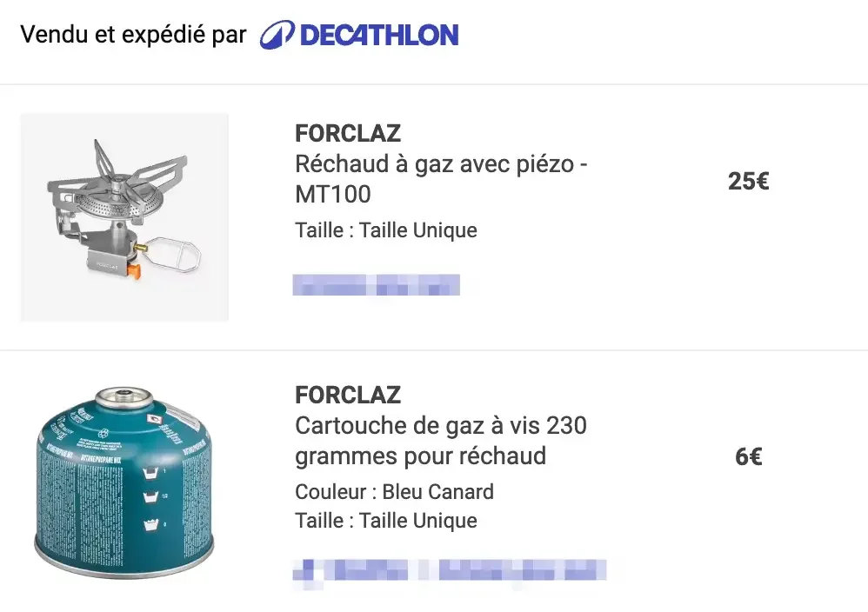This screenshot has width=868, height=612.
Task: Click FORCLAZ brand above the Cartouche item
Action: point(348,395)
